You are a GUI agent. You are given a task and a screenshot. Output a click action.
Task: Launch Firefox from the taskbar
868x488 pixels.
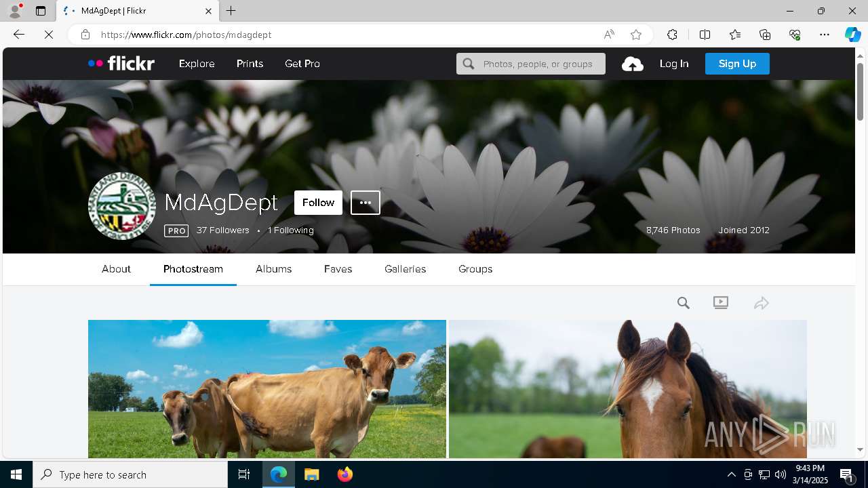[x=345, y=474]
